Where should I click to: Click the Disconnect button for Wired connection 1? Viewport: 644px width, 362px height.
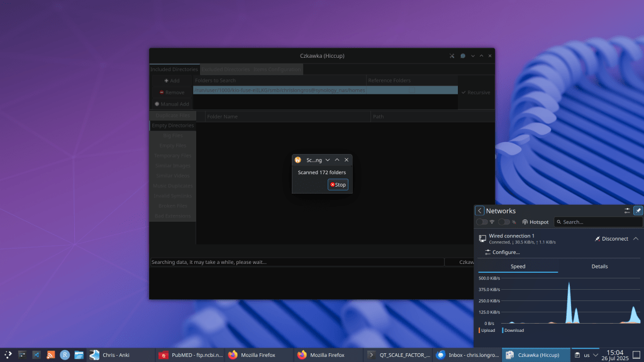point(611,239)
